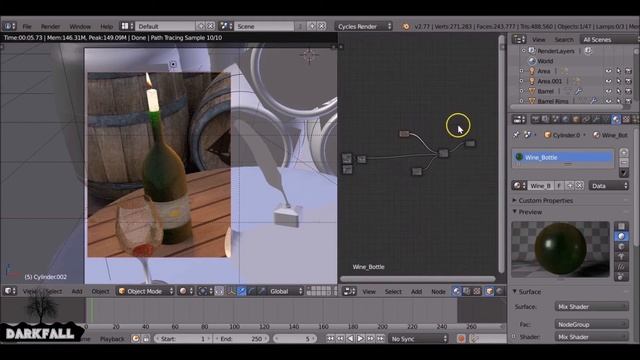
Task: Open the Texture properties tab
Action: tap(626, 119)
